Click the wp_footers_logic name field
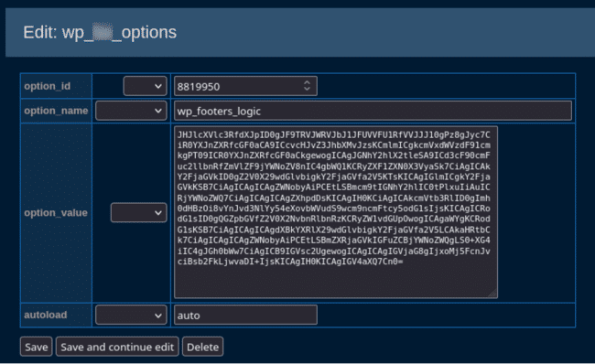 373,111
